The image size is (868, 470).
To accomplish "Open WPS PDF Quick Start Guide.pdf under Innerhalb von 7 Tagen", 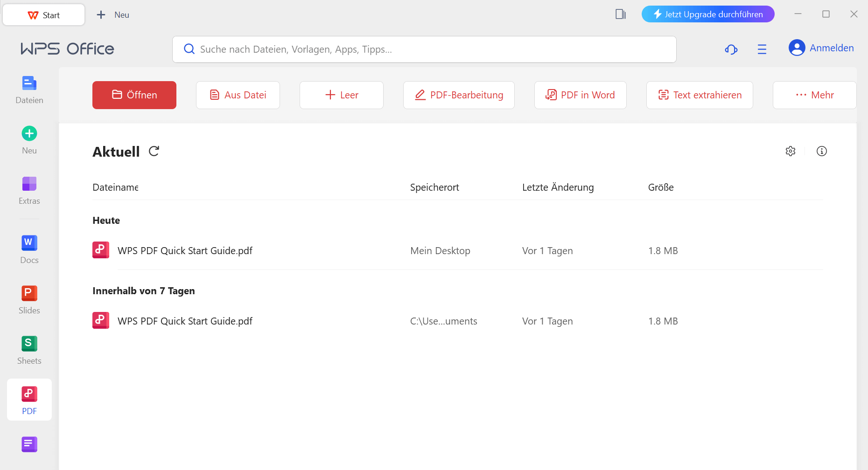I will click(x=185, y=321).
